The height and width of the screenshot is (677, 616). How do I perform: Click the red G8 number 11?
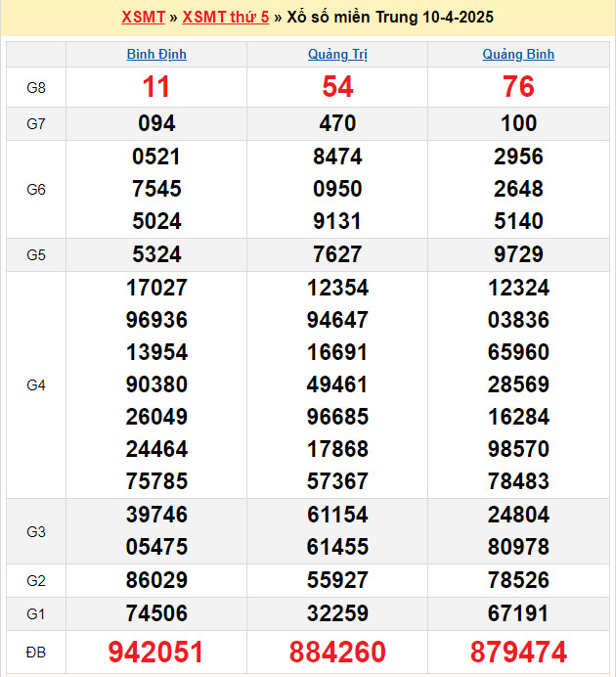point(156,87)
